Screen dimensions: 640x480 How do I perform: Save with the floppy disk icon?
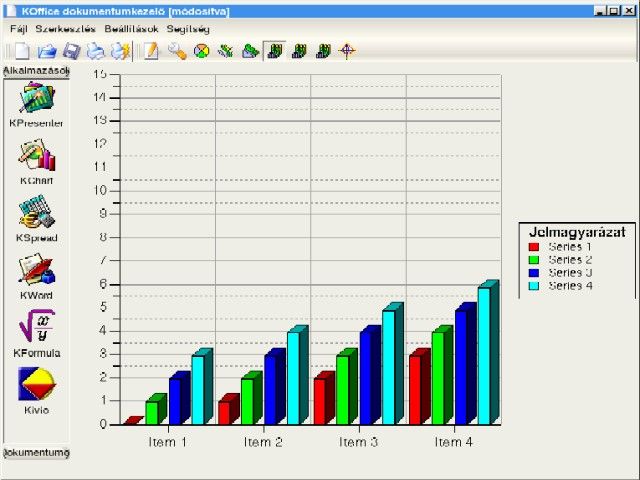[71, 51]
